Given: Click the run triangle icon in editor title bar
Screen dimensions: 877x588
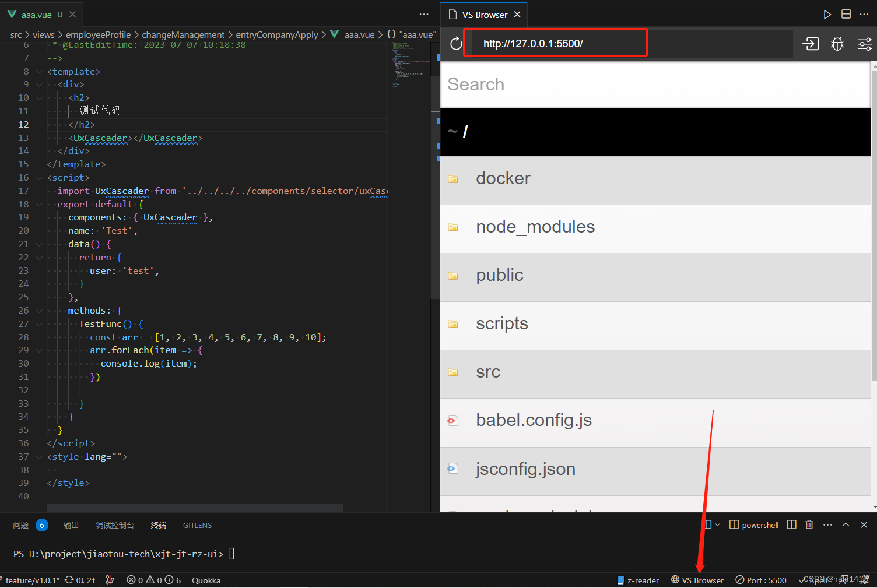Looking at the screenshot, I should 827,15.
